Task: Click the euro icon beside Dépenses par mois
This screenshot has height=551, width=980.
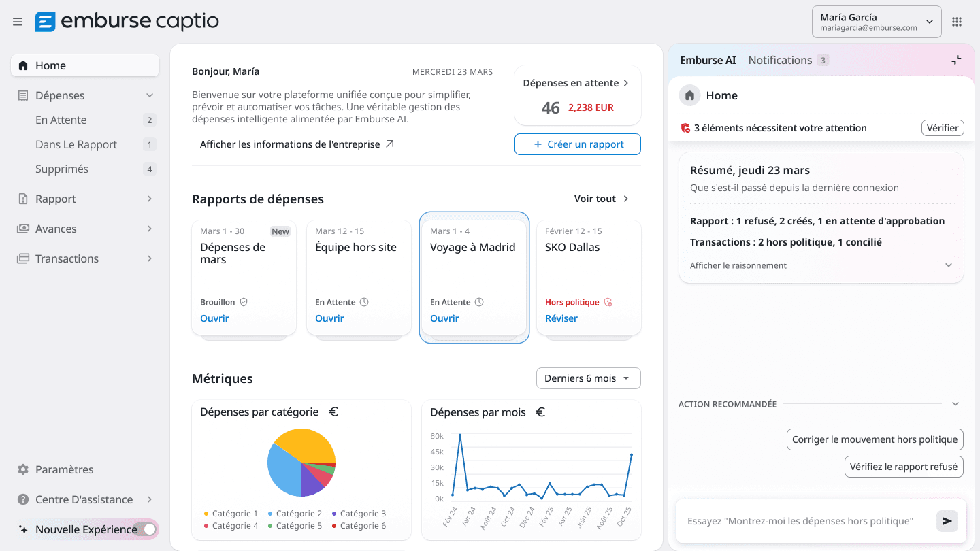Action: click(x=540, y=412)
